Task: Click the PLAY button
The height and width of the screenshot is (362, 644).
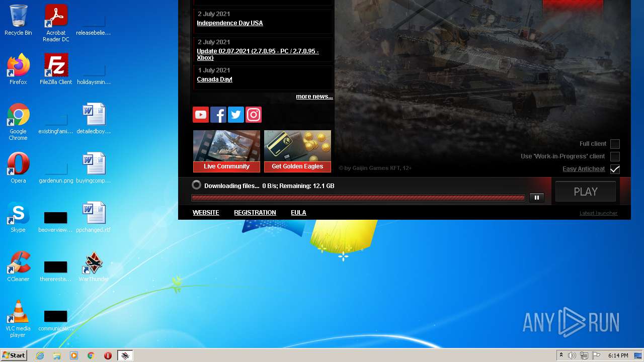Action: click(x=586, y=192)
